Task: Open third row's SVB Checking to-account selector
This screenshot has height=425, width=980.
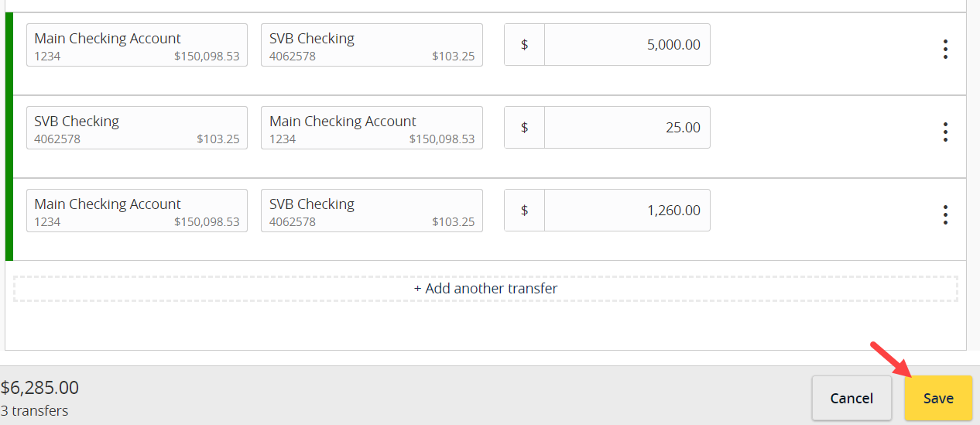Action: [x=372, y=211]
